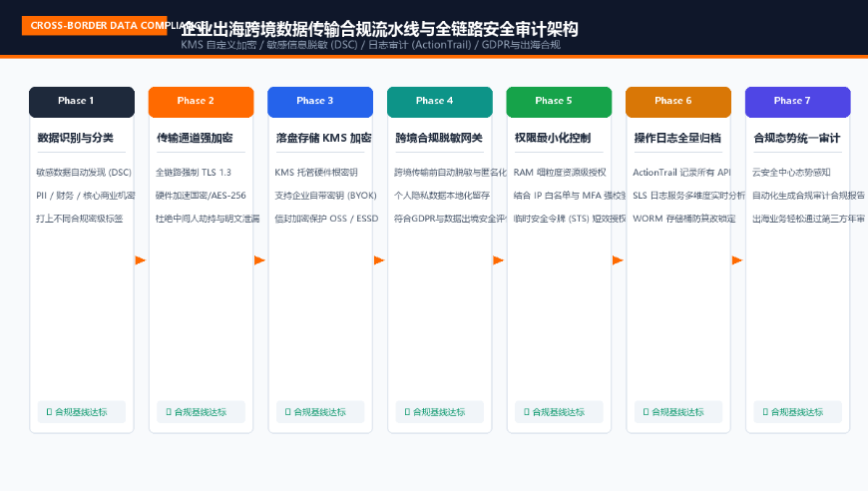Click 合规基线达标 badge in Phase 7 card
Screen dimensions: 868x491
798,412
